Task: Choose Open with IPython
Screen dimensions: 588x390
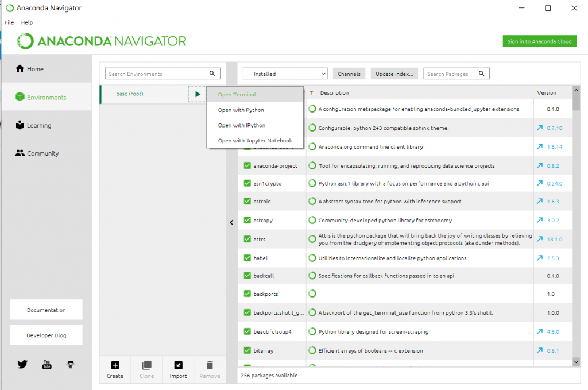Action: pyautogui.click(x=255, y=125)
